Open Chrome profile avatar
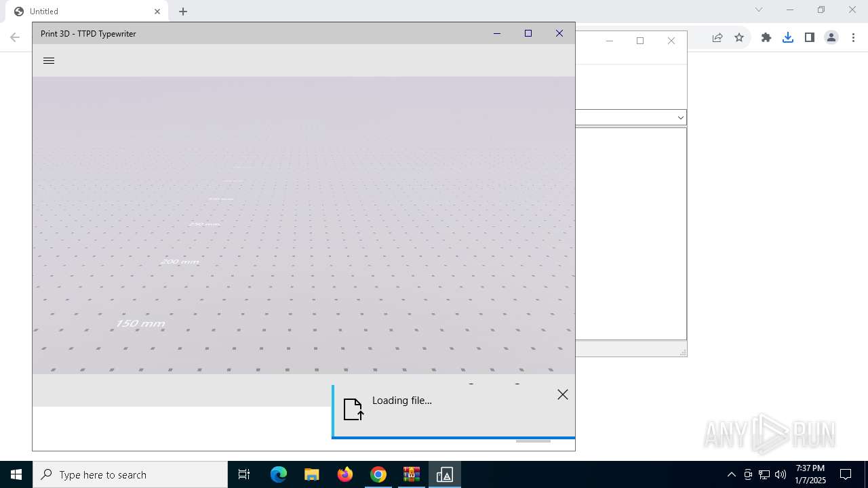The width and height of the screenshot is (868, 488). (831, 38)
